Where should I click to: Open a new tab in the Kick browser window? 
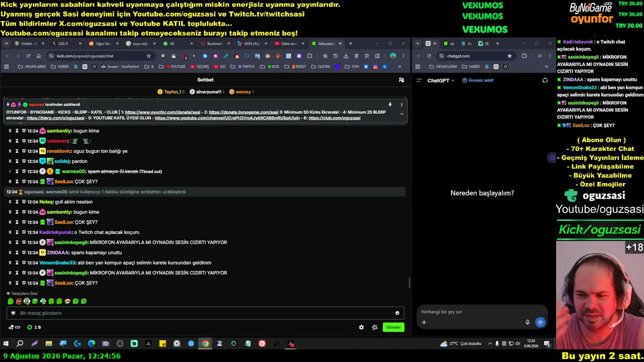point(351,44)
